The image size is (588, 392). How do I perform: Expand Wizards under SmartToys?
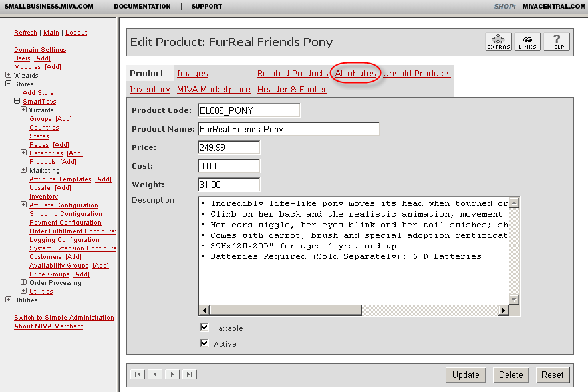click(x=24, y=110)
